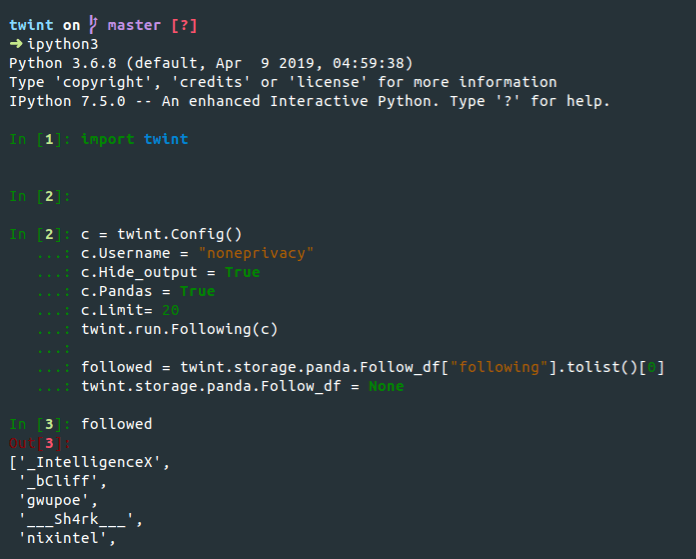Click the 'twint' directory name in prompt
The width and height of the screenshot is (696, 559).
pos(32,25)
